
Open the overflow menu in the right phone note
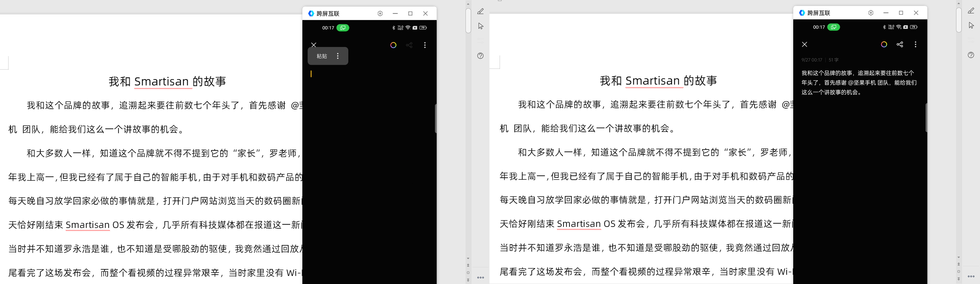coord(916,44)
